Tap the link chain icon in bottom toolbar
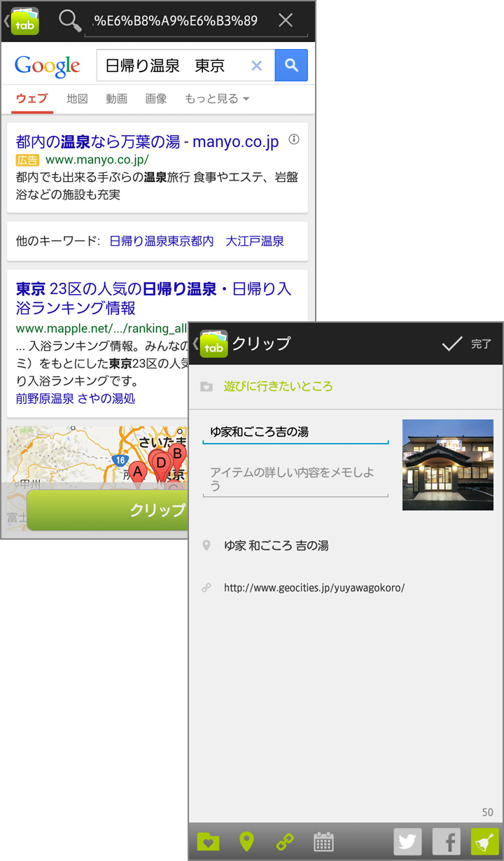The width and height of the screenshot is (504, 861). point(285,841)
